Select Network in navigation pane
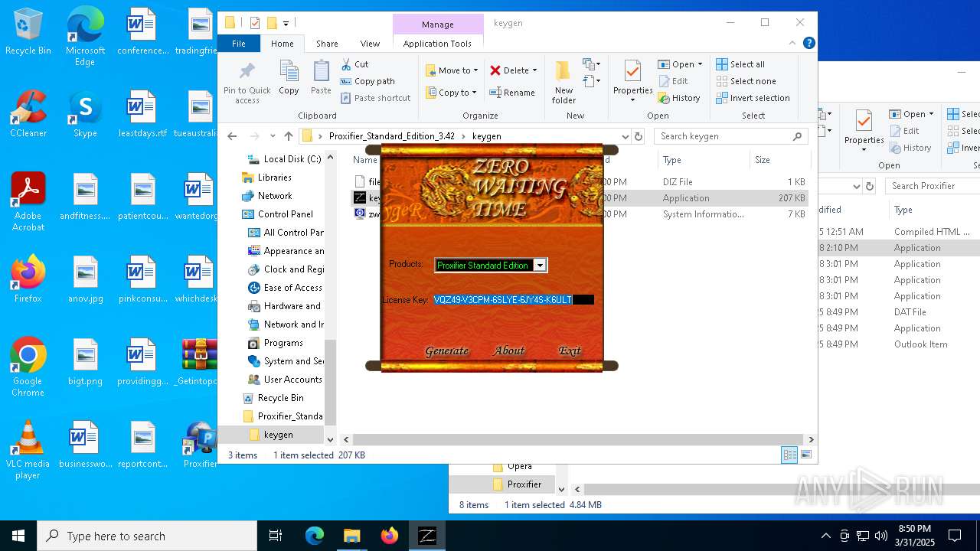This screenshot has height=551, width=980. pos(275,196)
